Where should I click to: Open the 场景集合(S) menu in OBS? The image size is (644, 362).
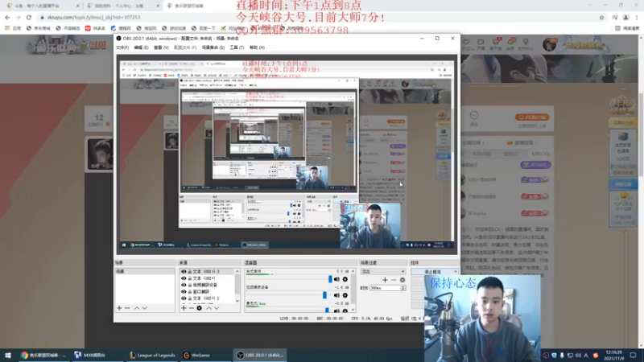pyautogui.click(x=213, y=47)
